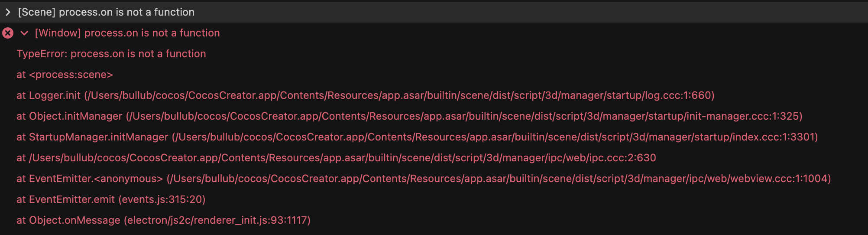Select the [Window] process.on error title
The image size is (868, 235).
point(127,33)
